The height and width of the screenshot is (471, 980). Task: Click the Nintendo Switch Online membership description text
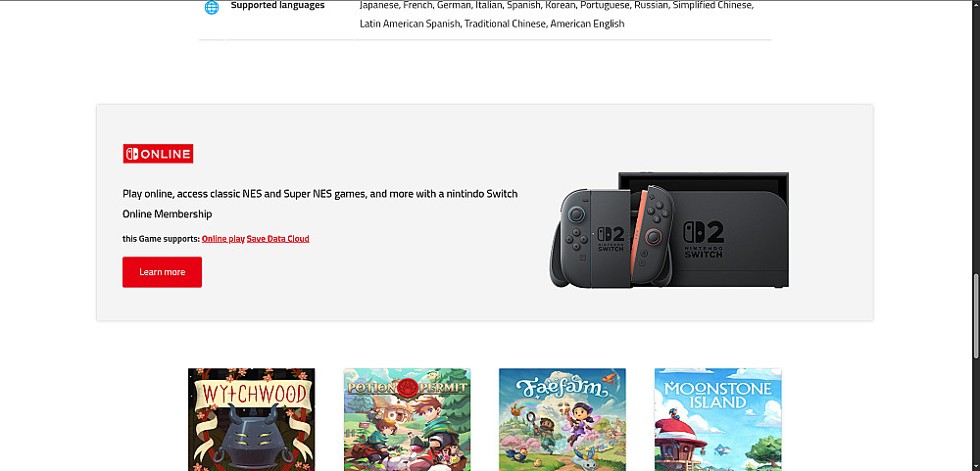tap(320, 204)
